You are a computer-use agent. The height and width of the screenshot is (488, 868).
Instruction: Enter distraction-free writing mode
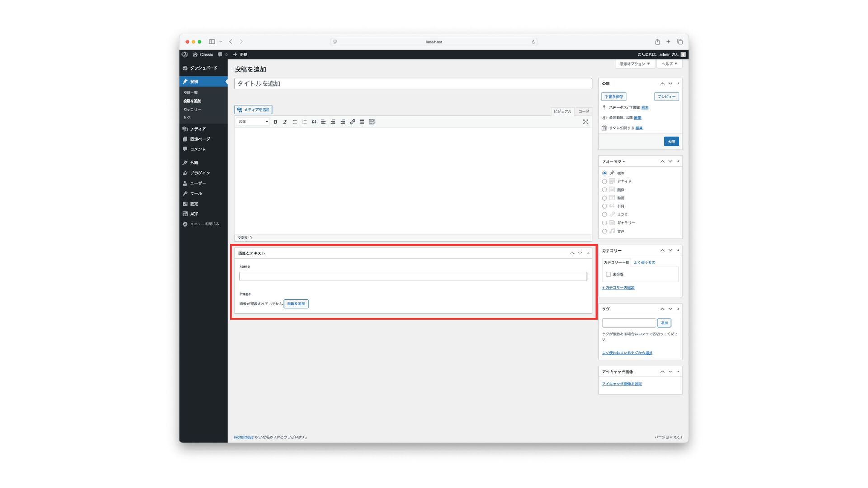585,122
